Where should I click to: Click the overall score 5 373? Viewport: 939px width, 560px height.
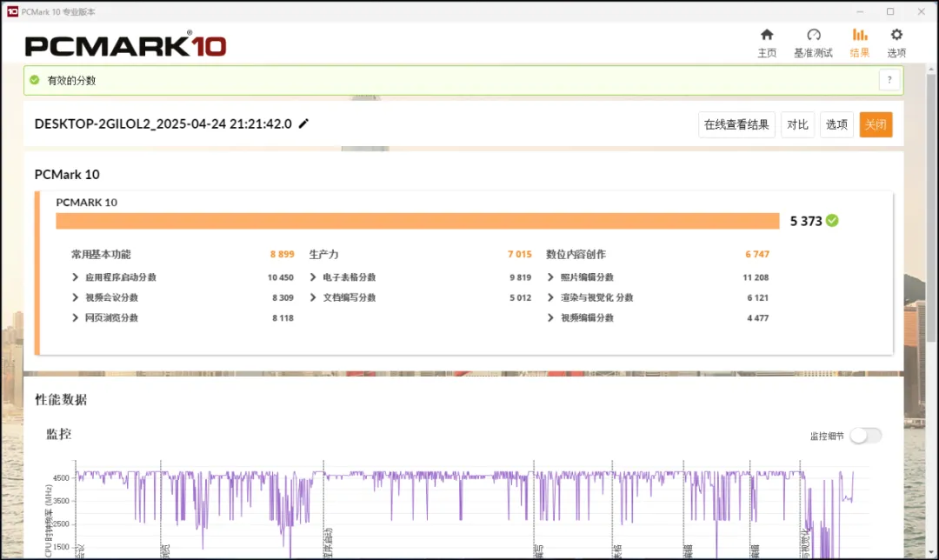(805, 221)
